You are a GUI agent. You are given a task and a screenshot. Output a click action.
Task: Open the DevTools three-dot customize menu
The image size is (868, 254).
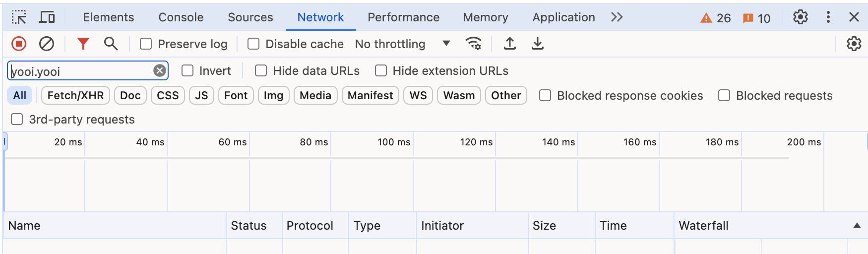pos(828,17)
